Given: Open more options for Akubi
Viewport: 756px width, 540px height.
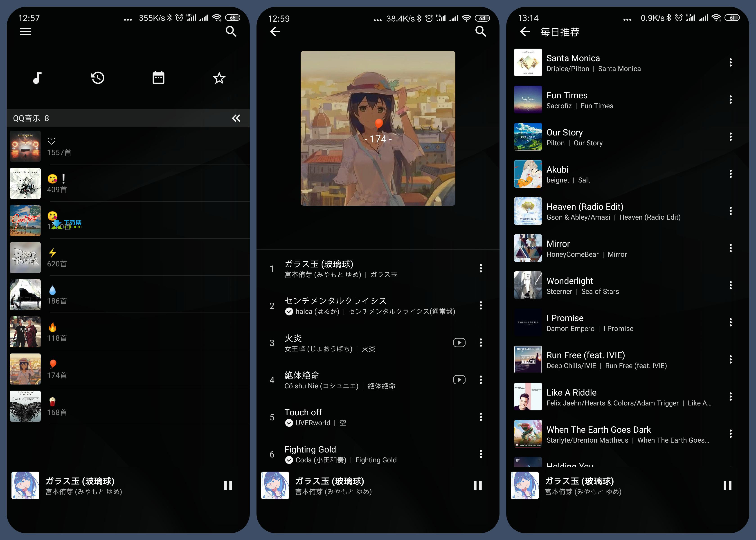Looking at the screenshot, I should tap(730, 174).
